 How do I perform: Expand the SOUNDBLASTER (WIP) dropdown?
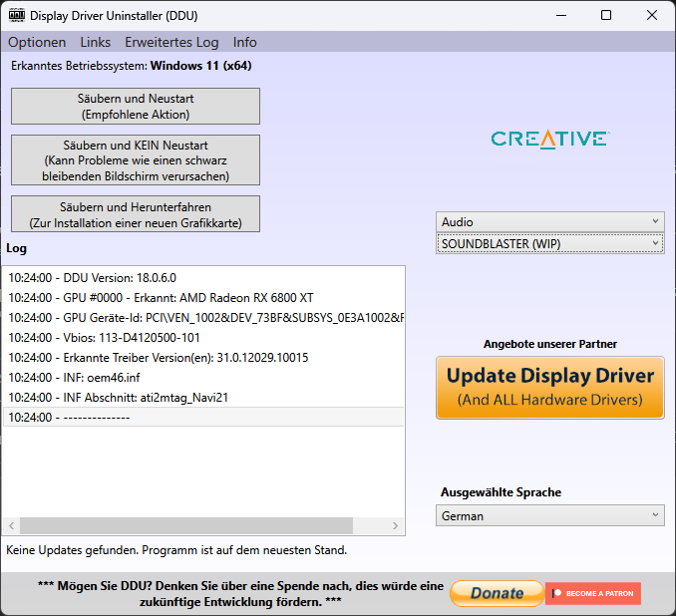click(550, 244)
